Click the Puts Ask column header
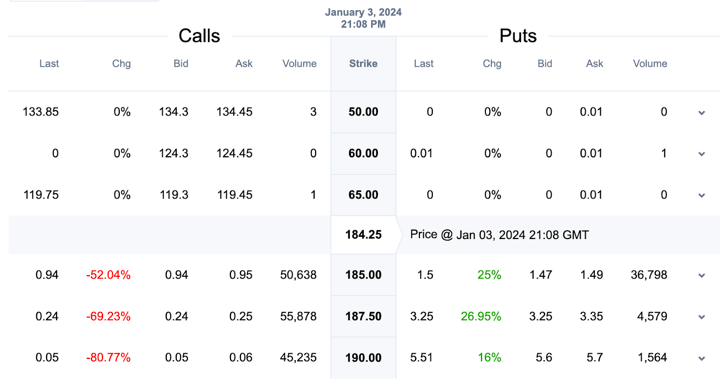Viewport: 720px width, 387px height. click(x=594, y=63)
